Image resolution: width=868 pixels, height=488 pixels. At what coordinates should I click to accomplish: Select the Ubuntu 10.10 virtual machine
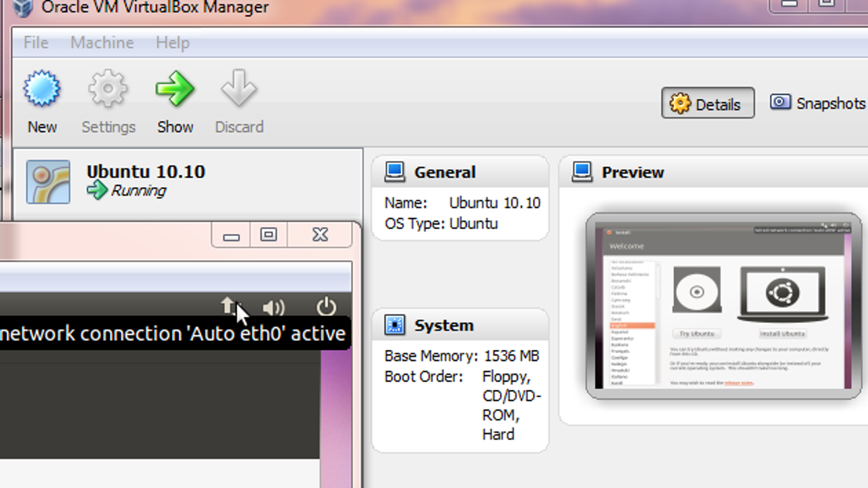click(188, 183)
